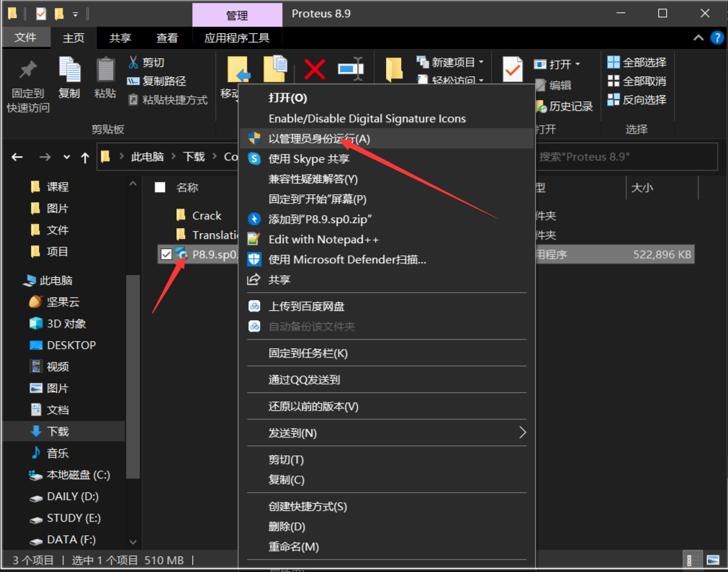Expand the recent locations dropdown chevron
This screenshot has height=572, width=728.
click(x=67, y=158)
